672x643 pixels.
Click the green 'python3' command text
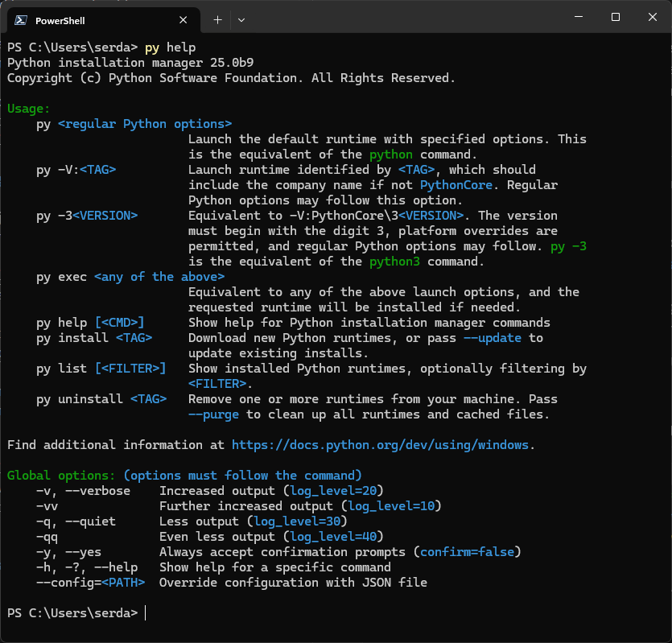click(394, 261)
